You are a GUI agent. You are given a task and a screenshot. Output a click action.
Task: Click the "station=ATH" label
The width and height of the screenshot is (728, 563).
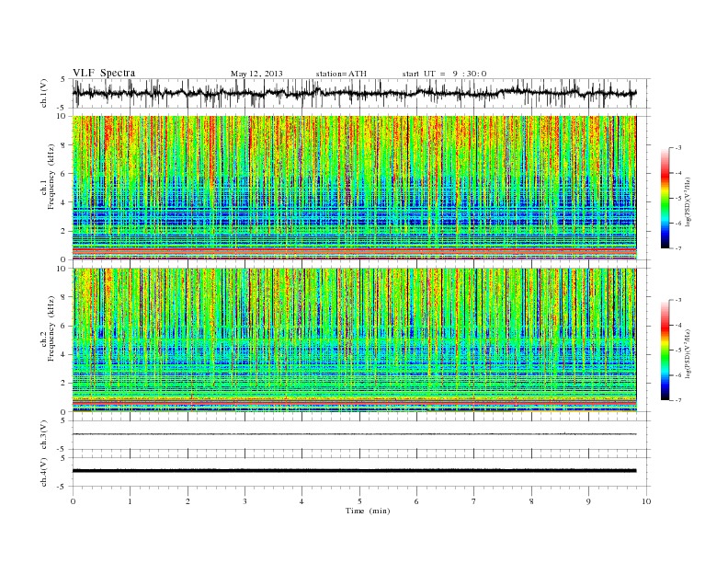pyautogui.click(x=341, y=74)
